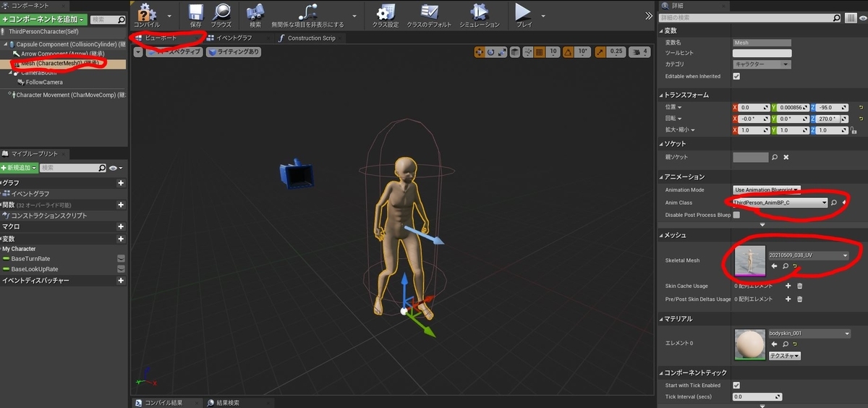Expand the toolbar overflow chevrons
This screenshot has width=868, height=408.
pyautogui.click(x=649, y=15)
